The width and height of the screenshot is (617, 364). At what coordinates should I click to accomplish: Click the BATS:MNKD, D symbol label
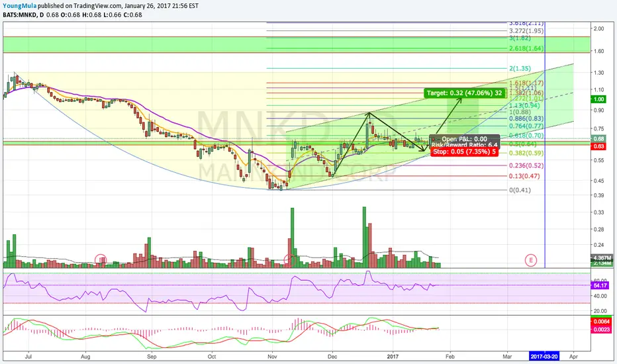[x=23, y=15]
